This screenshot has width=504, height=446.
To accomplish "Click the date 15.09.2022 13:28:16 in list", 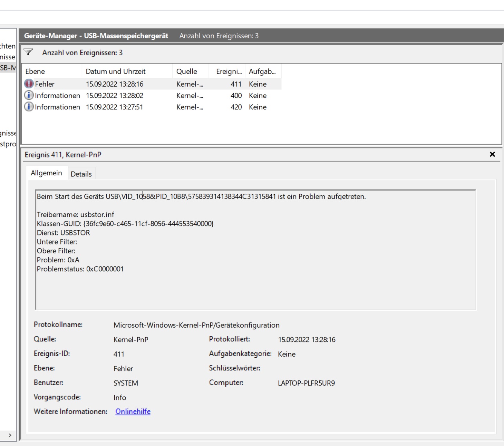I will pos(115,84).
